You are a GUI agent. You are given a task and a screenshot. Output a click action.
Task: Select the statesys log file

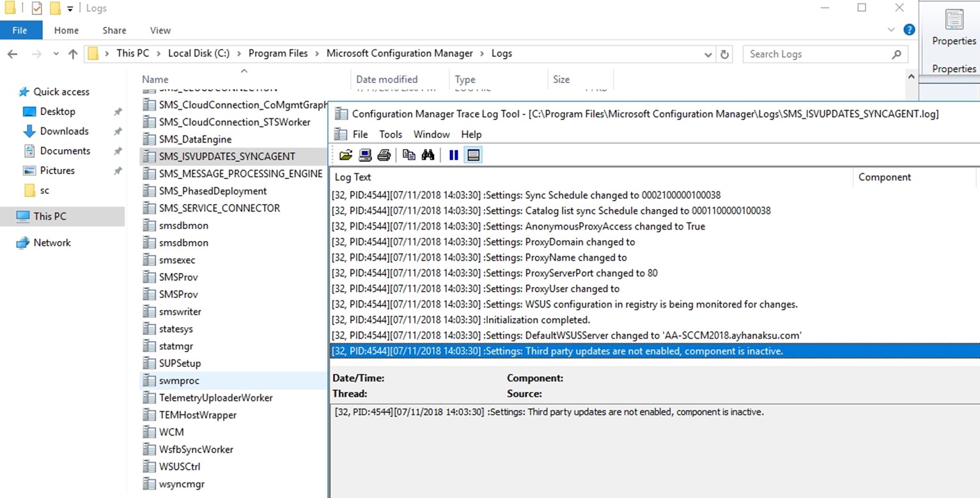coord(176,329)
